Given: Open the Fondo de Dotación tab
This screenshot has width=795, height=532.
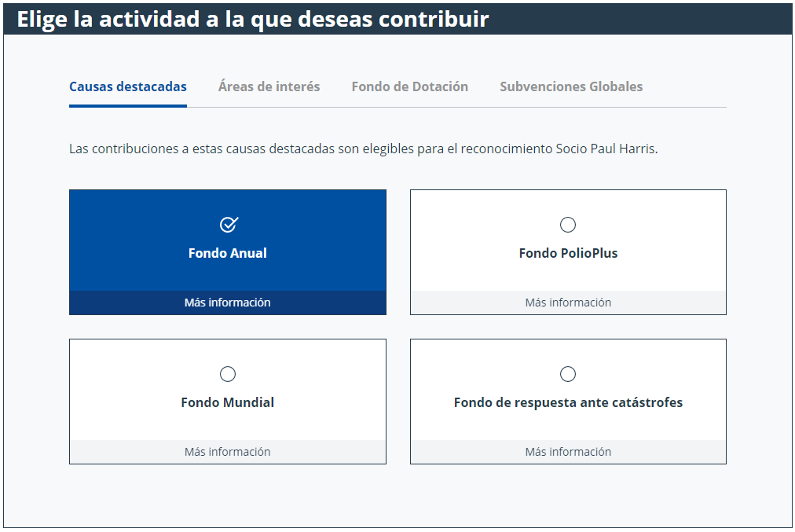Looking at the screenshot, I should 409,86.
